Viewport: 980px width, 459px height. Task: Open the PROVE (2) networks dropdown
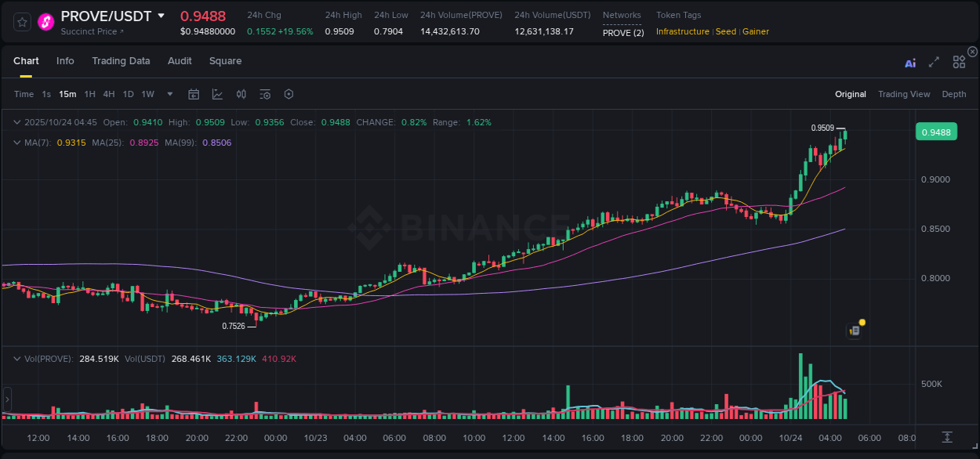tap(622, 33)
